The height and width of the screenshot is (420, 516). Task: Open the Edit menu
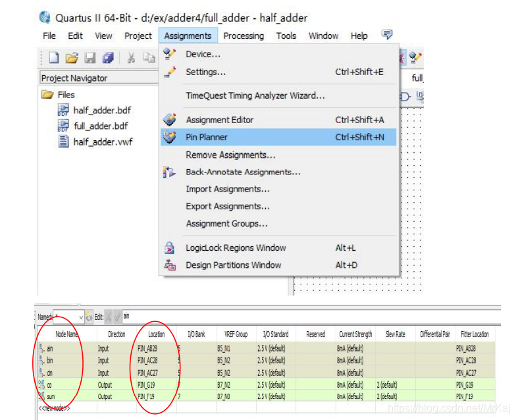[75, 36]
